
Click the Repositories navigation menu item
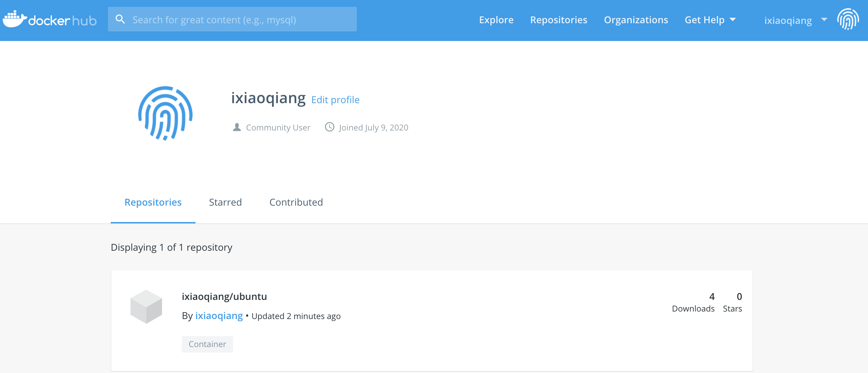click(x=558, y=20)
